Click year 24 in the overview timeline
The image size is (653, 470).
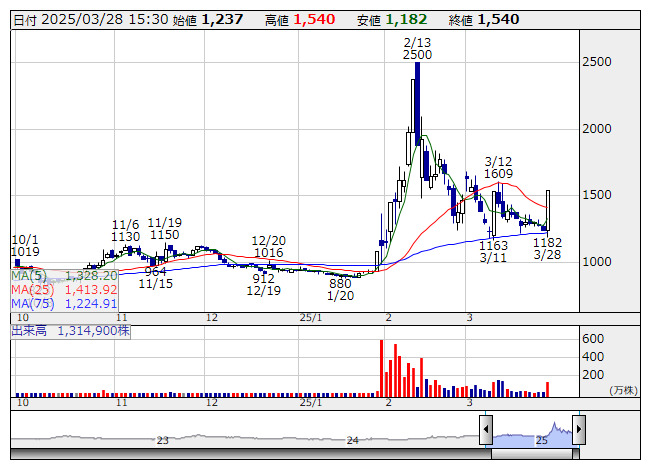click(x=352, y=439)
